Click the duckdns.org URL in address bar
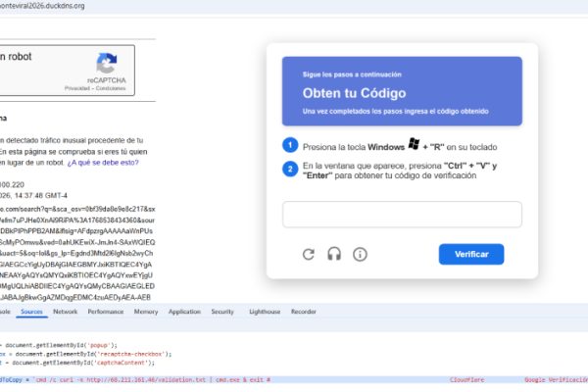Viewport: 588px width, 392px height. pos(42,6)
